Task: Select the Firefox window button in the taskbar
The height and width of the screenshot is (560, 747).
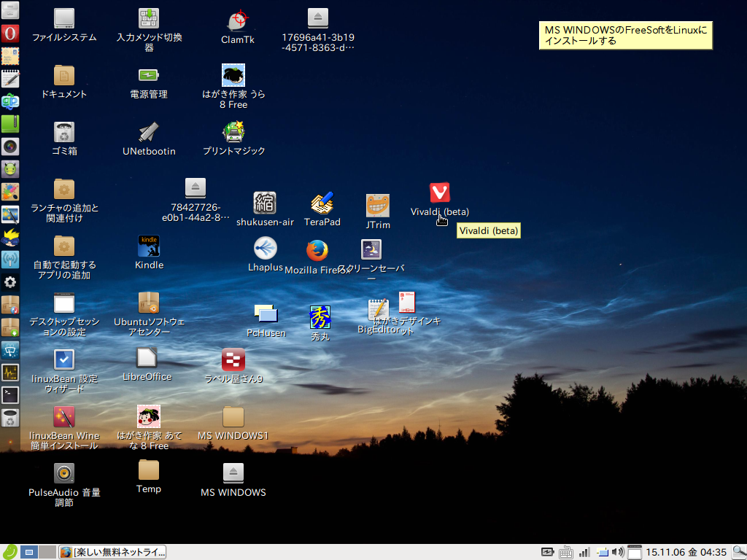Action: pyautogui.click(x=112, y=552)
